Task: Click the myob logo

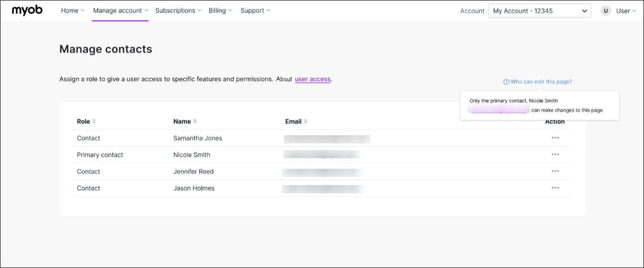Action: (x=27, y=10)
